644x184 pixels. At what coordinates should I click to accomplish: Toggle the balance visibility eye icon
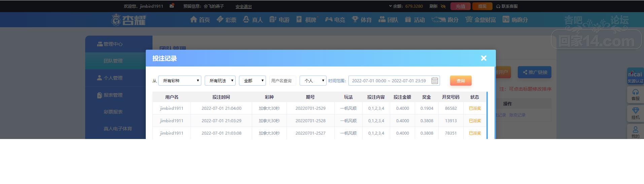(443, 6)
